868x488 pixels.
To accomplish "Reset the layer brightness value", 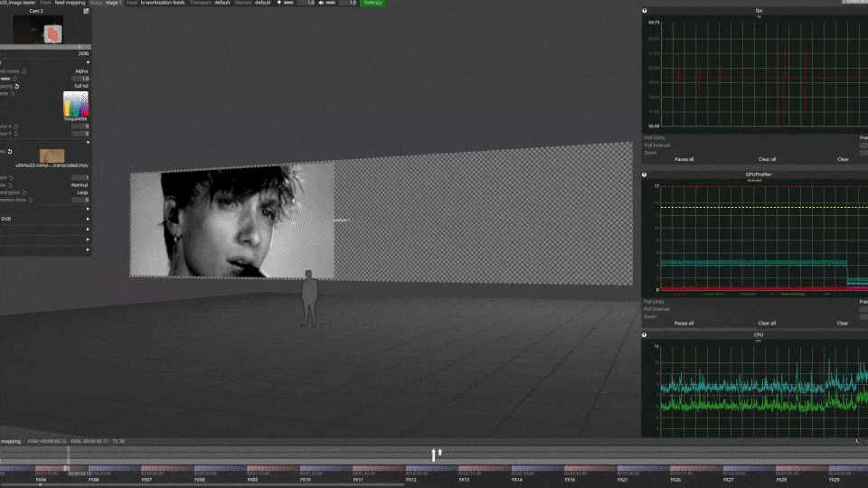I will click(14, 80).
